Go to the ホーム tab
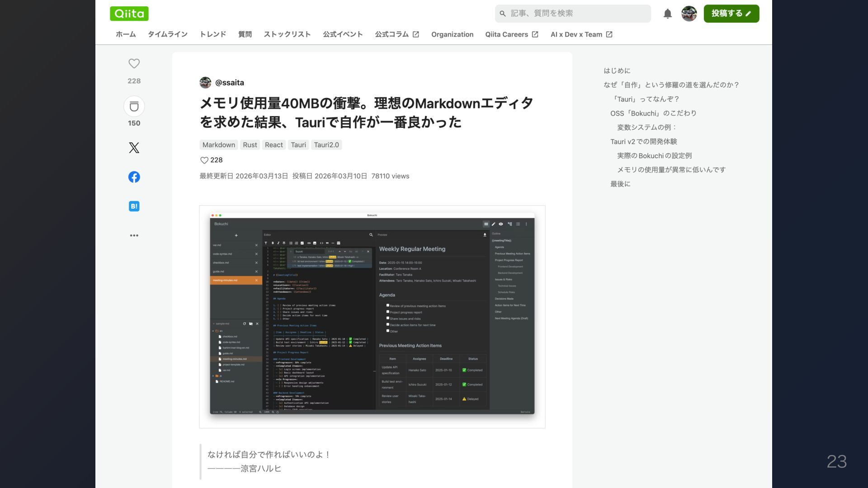 tap(126, 34)
